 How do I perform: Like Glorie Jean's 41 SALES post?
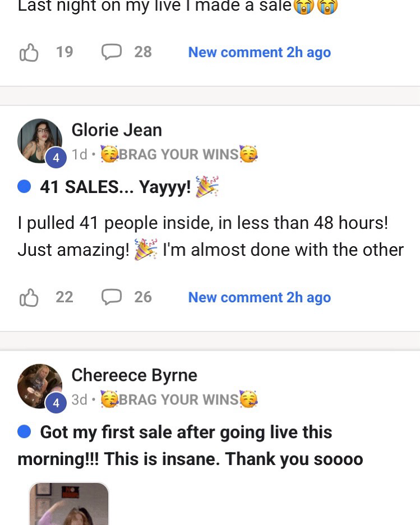(29, 297)
